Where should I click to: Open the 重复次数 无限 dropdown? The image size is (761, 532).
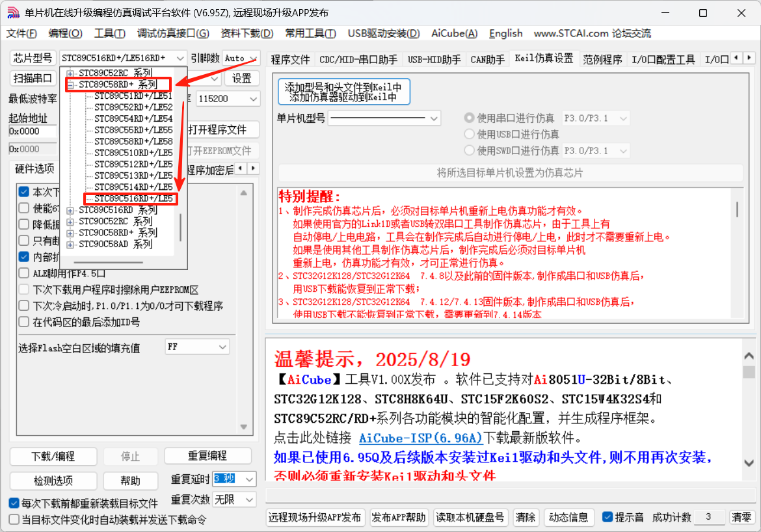pyautogui.click(x=234, y=499)
